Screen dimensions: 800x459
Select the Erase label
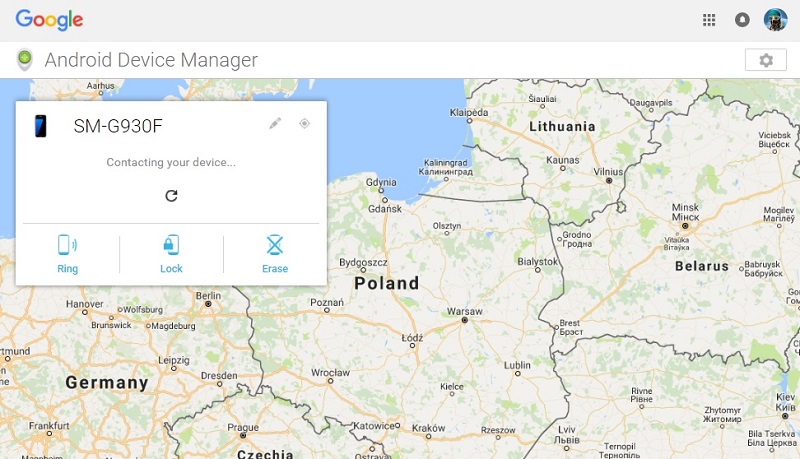(x=275, y=269)
